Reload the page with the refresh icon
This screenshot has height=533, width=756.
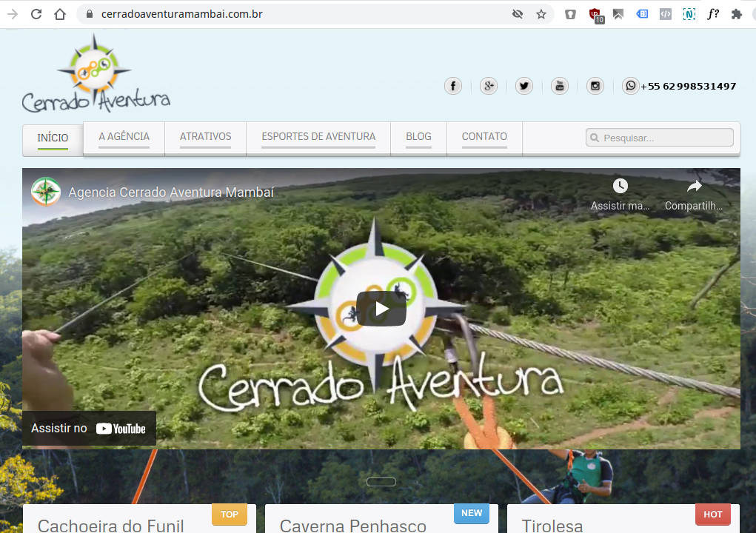coord(36,14)
